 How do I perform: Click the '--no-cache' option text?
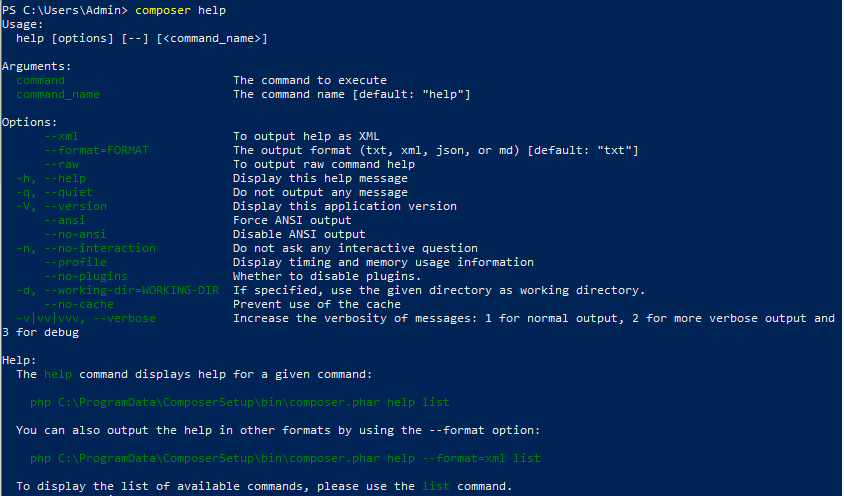tap(79, 304)
